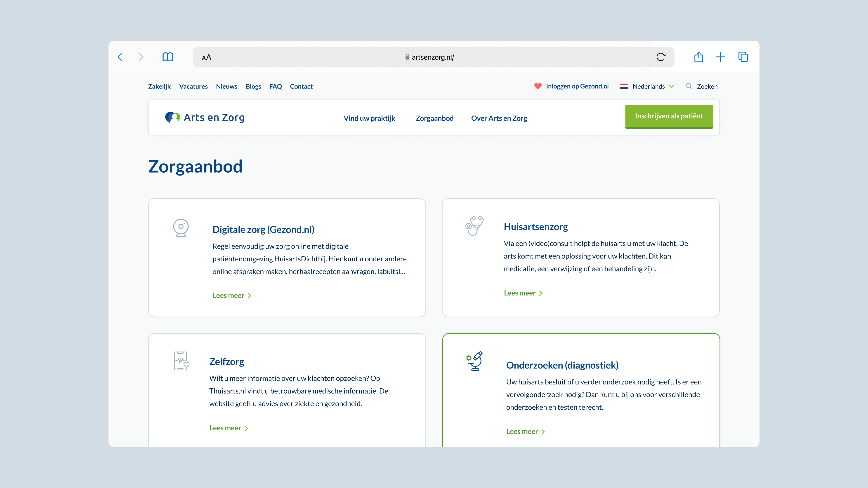The height and width of the screenshot is (488, 868).
Task: Open a new tab with plus icon
Action: pos(720,57)
